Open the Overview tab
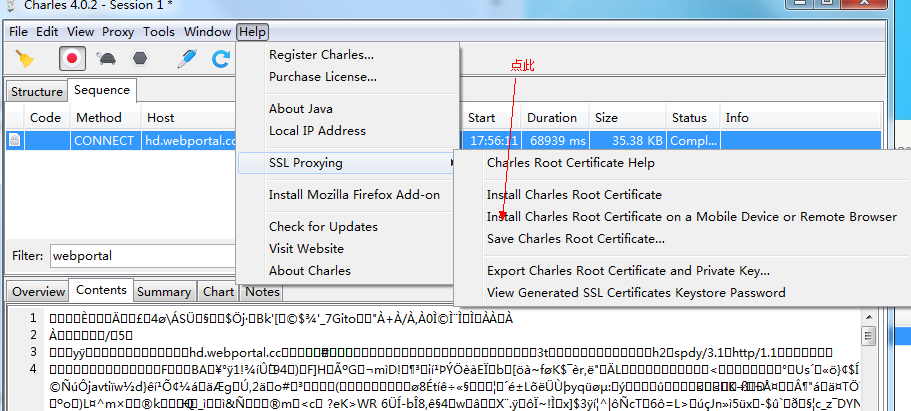911x411 pixels. pos(38,292)
